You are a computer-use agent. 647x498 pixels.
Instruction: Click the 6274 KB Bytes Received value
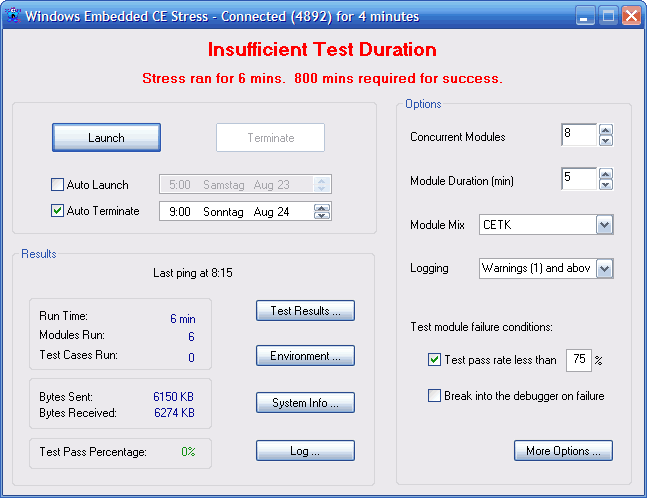pyautogui.click(x=174, y=413)
